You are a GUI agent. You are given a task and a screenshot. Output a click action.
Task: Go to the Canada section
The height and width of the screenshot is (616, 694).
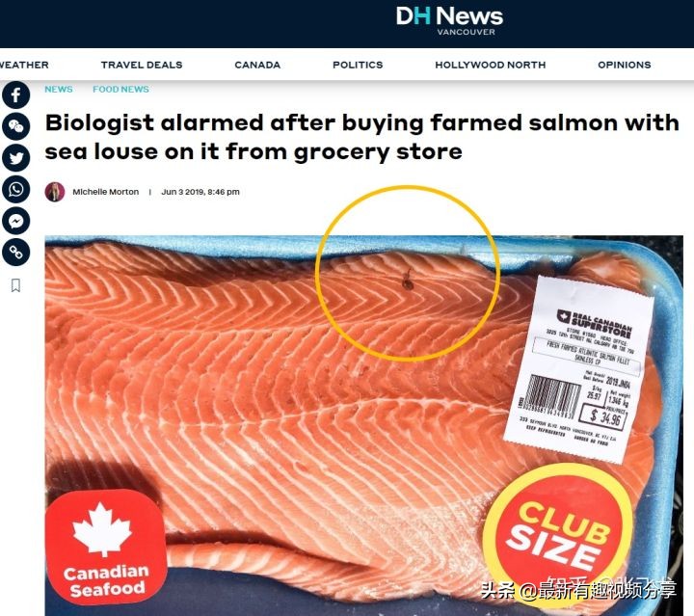(257, 65)
